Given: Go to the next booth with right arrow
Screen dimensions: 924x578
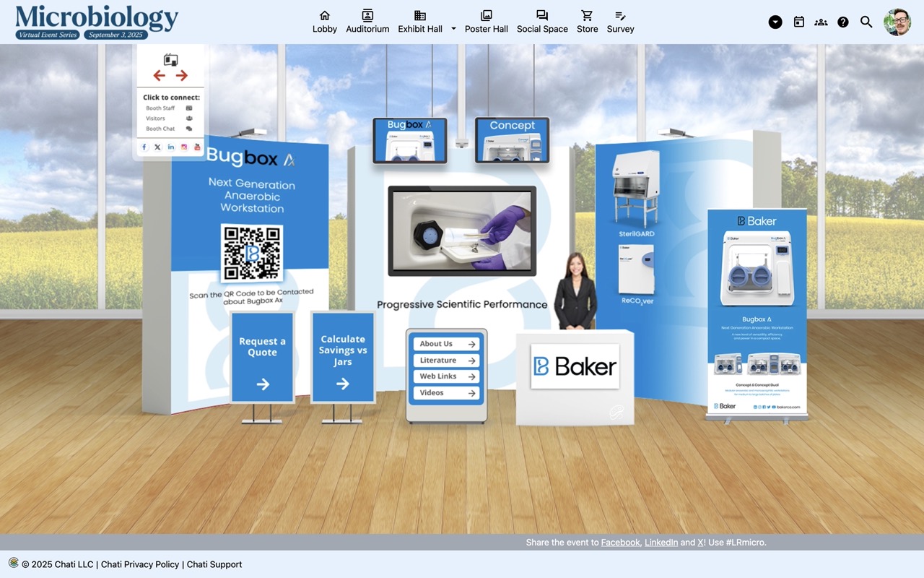Looking at the screenshot, I should pos(182,76).
